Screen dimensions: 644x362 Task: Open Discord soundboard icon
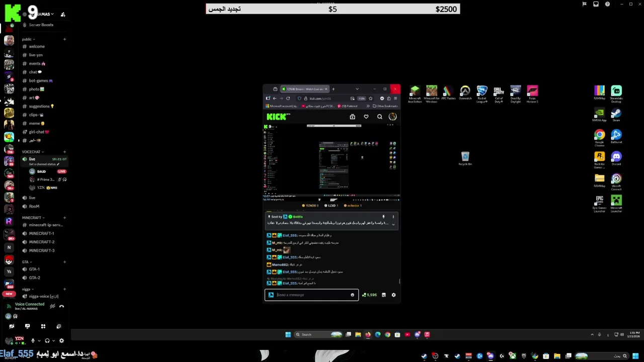pos(58,326)
